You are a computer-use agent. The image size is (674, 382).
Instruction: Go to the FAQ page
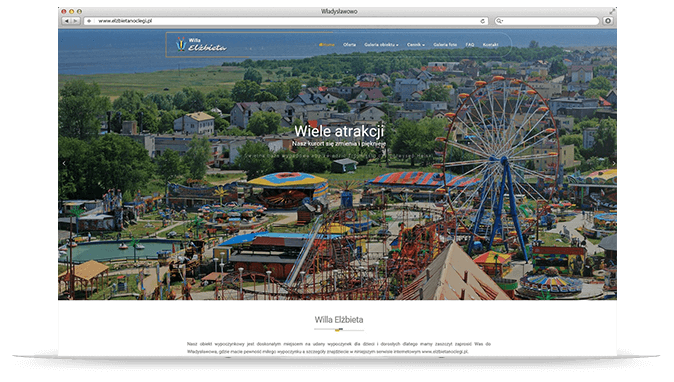(470, 45)
